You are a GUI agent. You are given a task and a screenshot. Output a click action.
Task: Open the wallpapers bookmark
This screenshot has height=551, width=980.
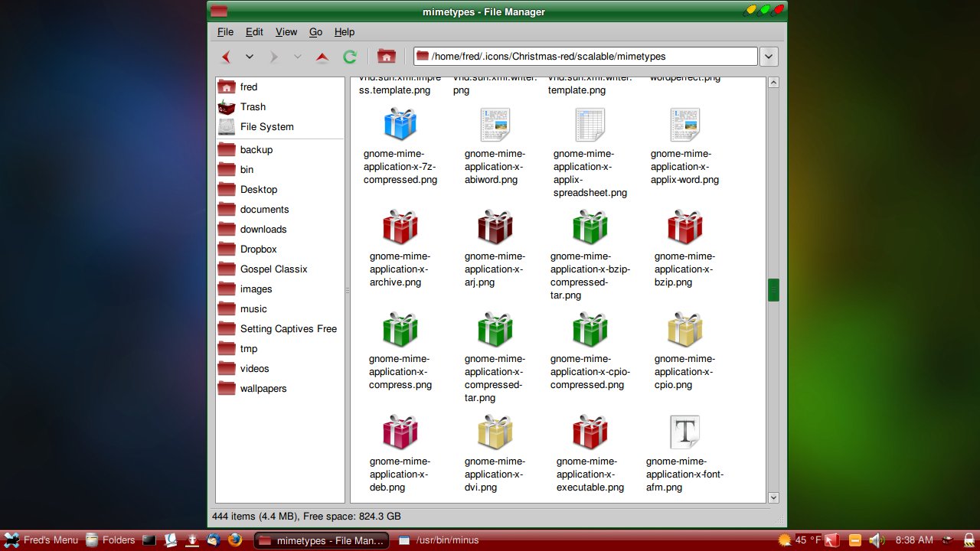point(280,389)
